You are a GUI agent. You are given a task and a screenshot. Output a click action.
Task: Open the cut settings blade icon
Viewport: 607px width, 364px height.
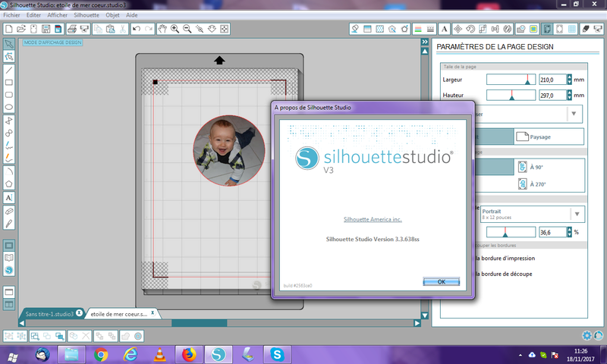(586, 29)
